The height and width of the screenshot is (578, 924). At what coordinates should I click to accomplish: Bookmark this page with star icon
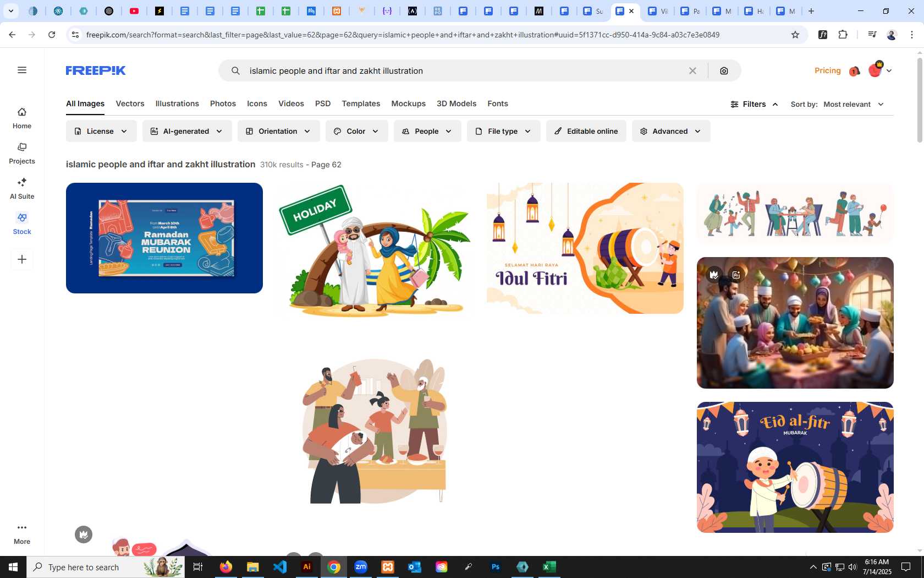pyautogui.click(x=795, y=35)
